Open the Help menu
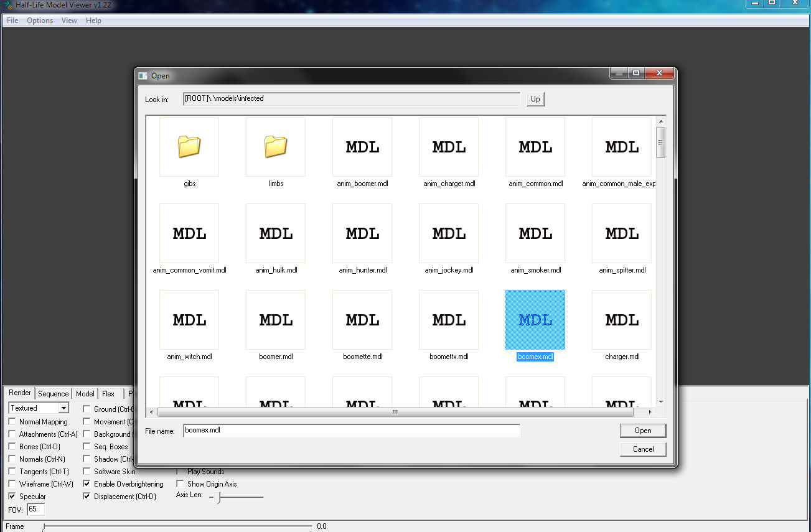The image size is (811, 532). coord(93,21)
